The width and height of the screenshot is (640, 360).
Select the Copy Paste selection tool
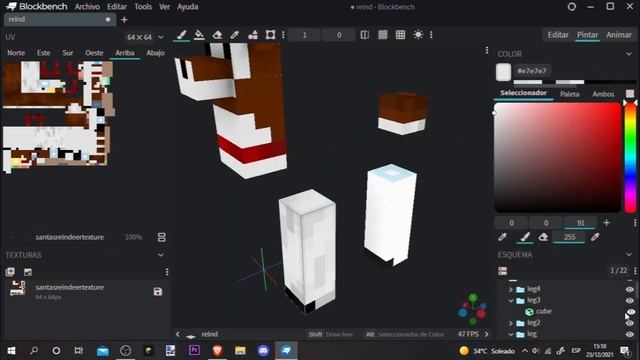(270, 35)
